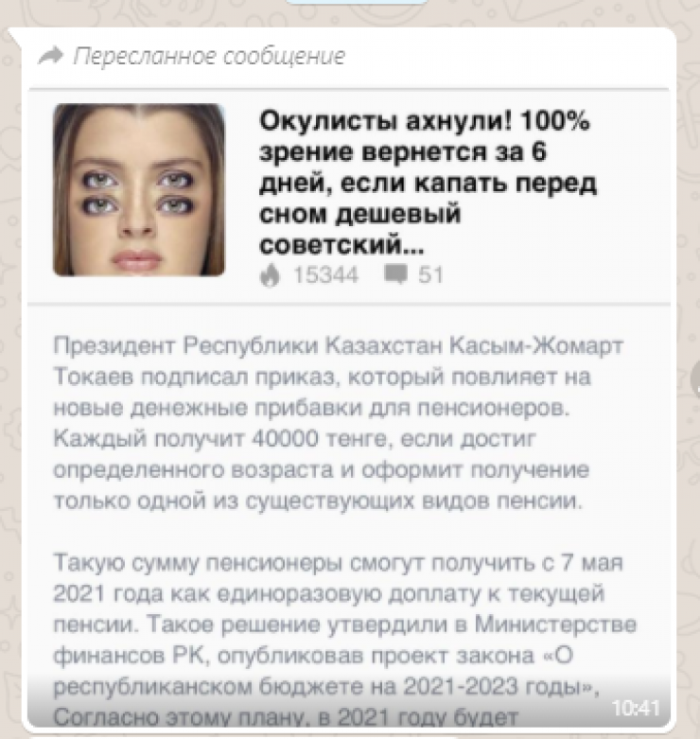This screenshot has width=700, height=739.
Task: Click the 51 comments count
Action: [x=430, y=275]
